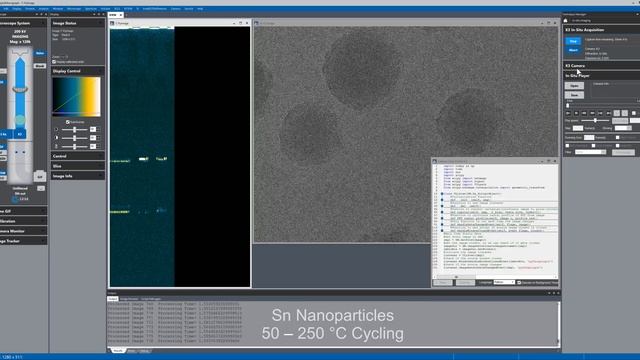640x360 pixels.
Task: Play forward in In Situ Player
Action: pos(592,113)
